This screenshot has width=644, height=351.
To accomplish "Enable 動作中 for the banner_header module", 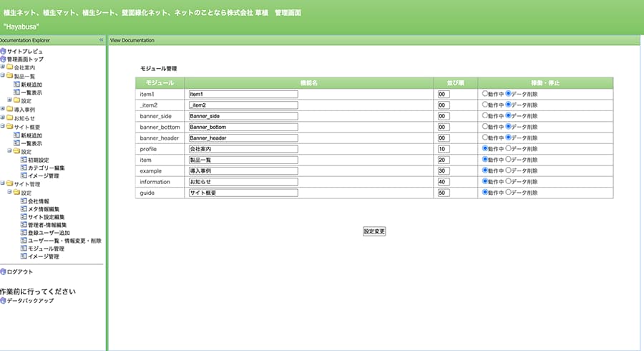I will point(485,138).
